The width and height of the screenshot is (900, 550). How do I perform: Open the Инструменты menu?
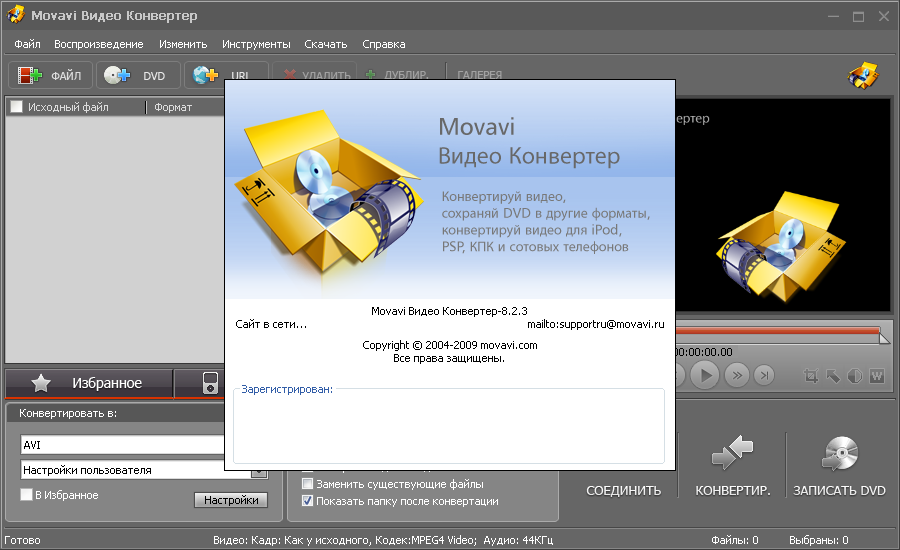[256, 44]
